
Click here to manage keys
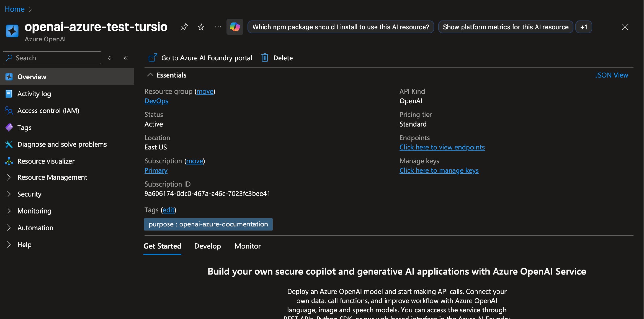[x=439, y=170]
